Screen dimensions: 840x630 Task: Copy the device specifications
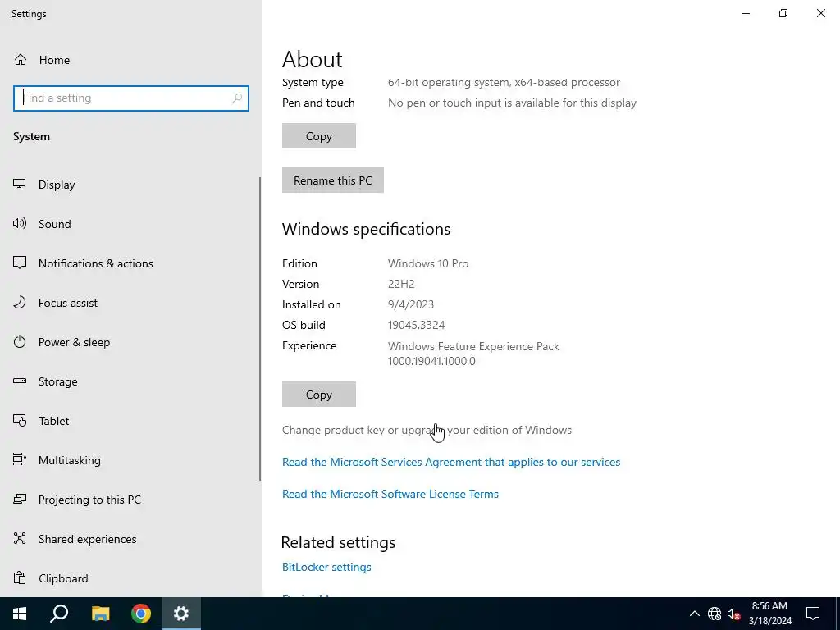[x=319, y=136]
